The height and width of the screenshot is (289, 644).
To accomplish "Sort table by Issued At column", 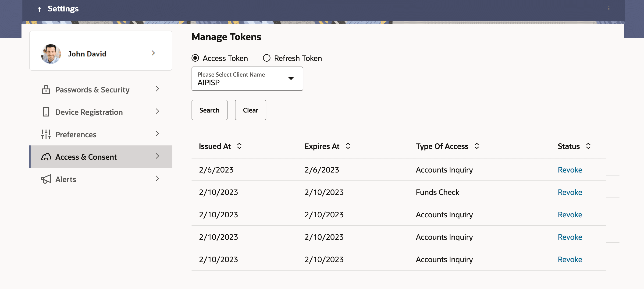I will point(239,146).
